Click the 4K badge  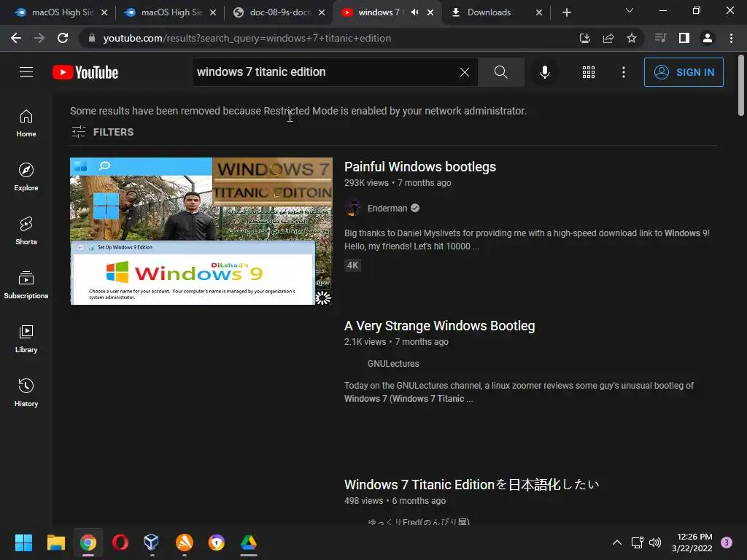[352, 265]
